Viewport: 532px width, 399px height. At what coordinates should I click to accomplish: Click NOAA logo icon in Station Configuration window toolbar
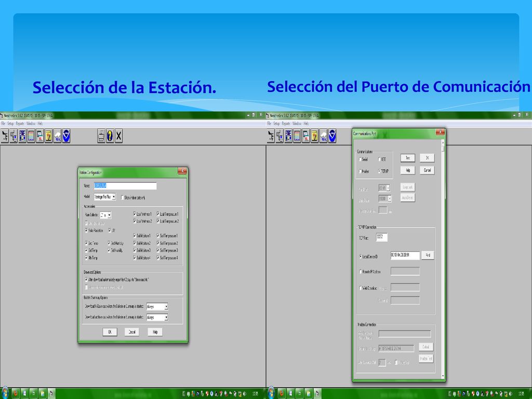66,136
